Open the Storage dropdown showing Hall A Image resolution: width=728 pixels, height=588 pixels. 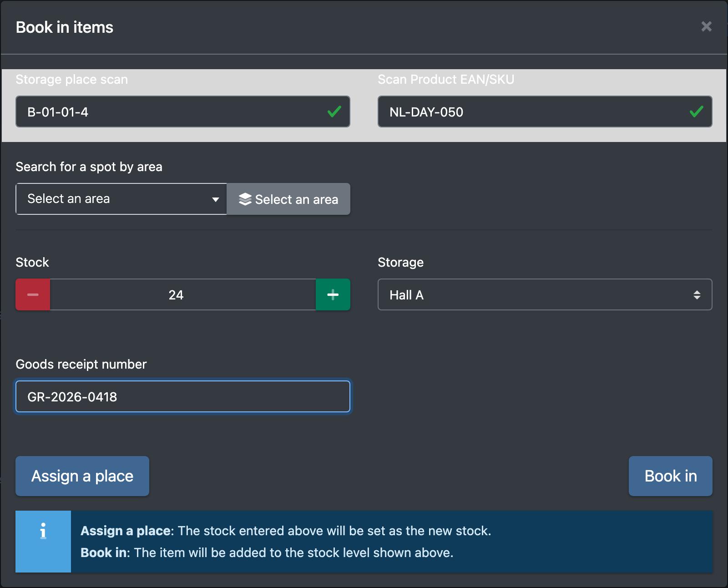pyautogui.click(x=545, y=294)
